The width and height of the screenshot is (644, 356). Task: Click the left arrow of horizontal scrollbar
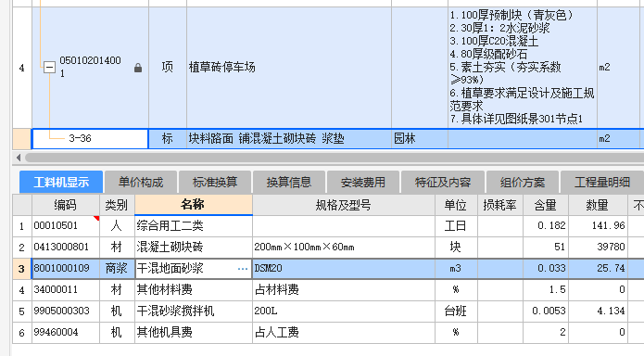(x=19, y=158)
